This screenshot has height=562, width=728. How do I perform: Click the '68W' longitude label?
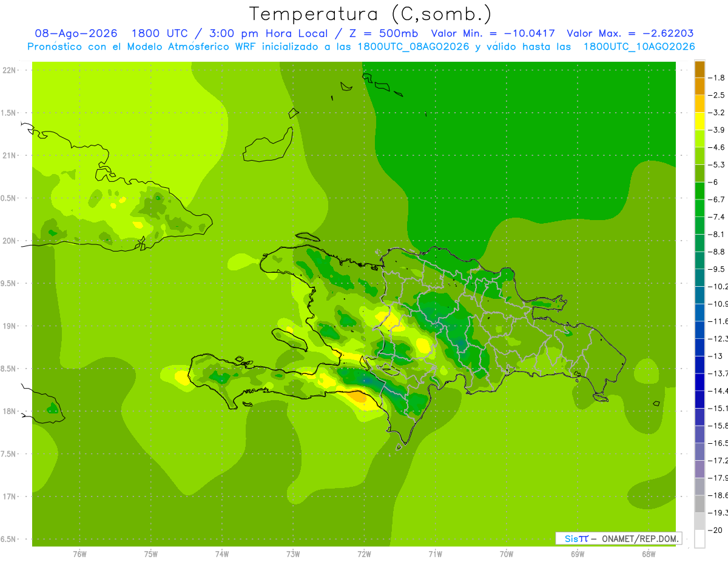point(649,554)
